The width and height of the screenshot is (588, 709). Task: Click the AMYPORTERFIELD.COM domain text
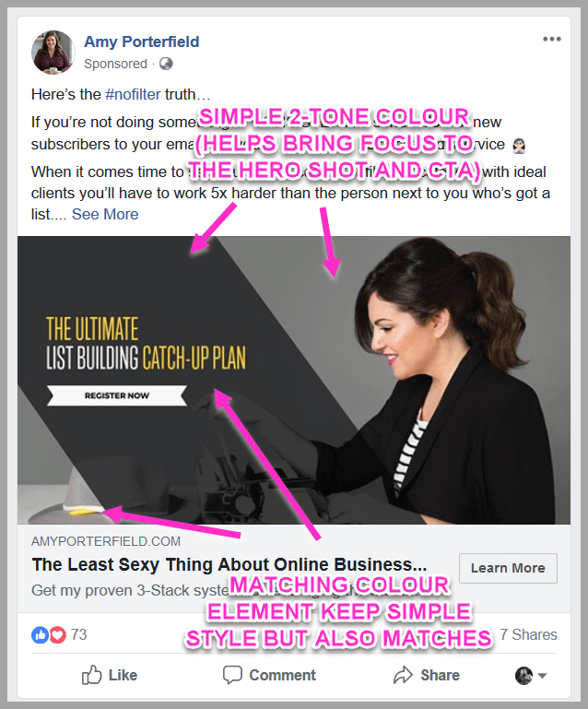coord(106,541)
